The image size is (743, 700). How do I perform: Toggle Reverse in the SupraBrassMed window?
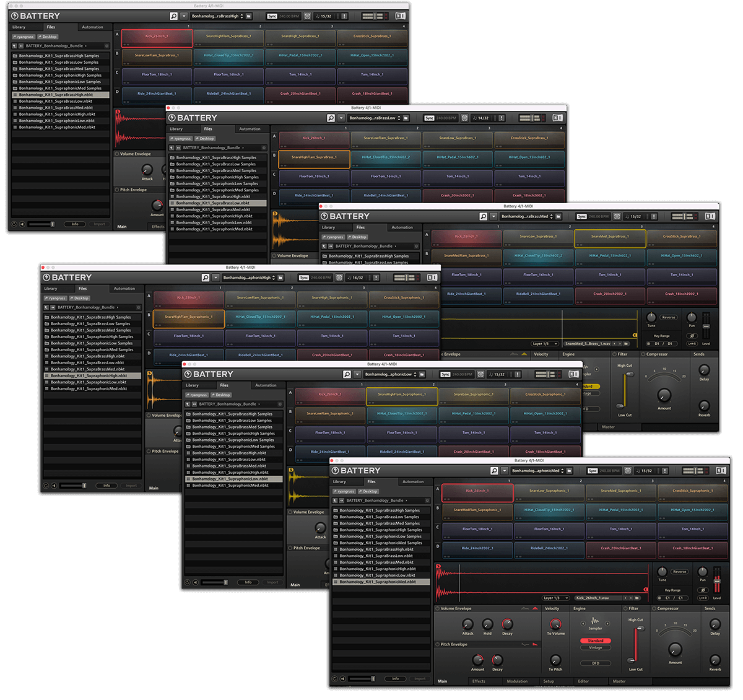pos(668,317)
